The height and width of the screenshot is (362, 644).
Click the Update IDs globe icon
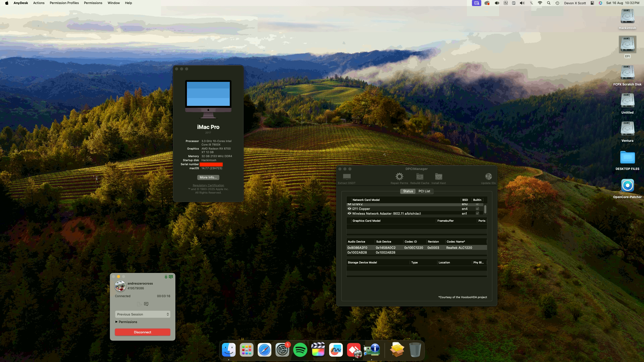click(488, 177)
